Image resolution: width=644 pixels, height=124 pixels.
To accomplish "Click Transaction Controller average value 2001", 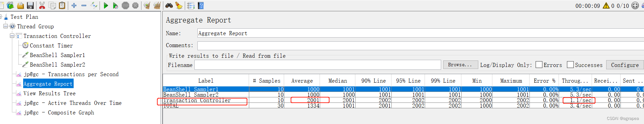I will pos(313,100).
